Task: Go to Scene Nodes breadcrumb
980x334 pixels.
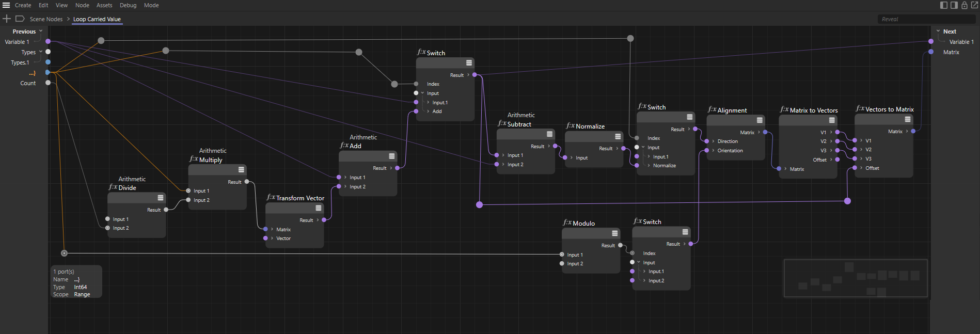Action: 46,19
